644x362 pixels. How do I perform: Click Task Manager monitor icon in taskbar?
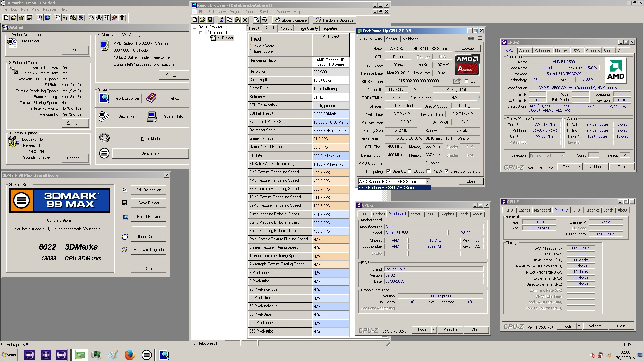point(96,355)
